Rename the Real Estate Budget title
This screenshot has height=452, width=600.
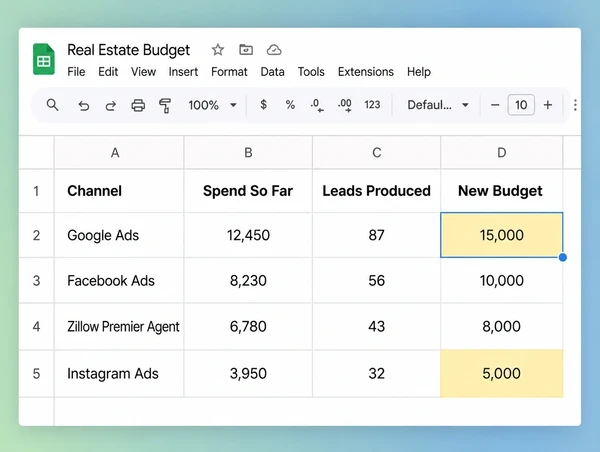(128, 50)
